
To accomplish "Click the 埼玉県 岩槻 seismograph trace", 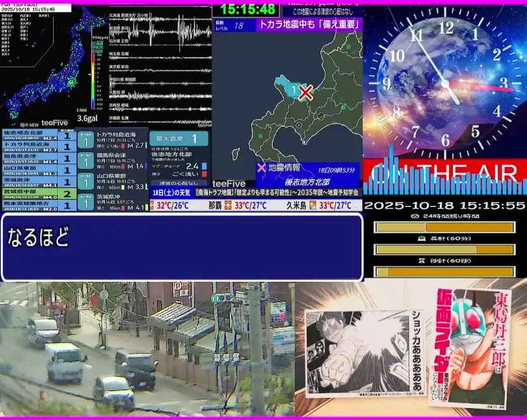I will point(160,57).
